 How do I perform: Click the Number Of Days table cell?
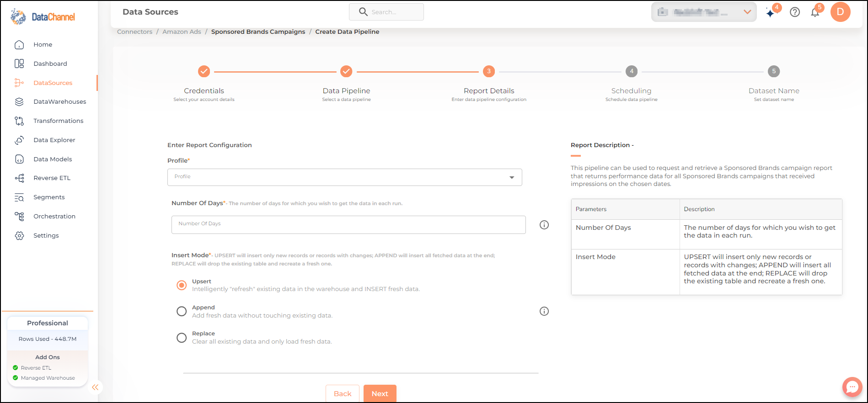pos(625,234)
